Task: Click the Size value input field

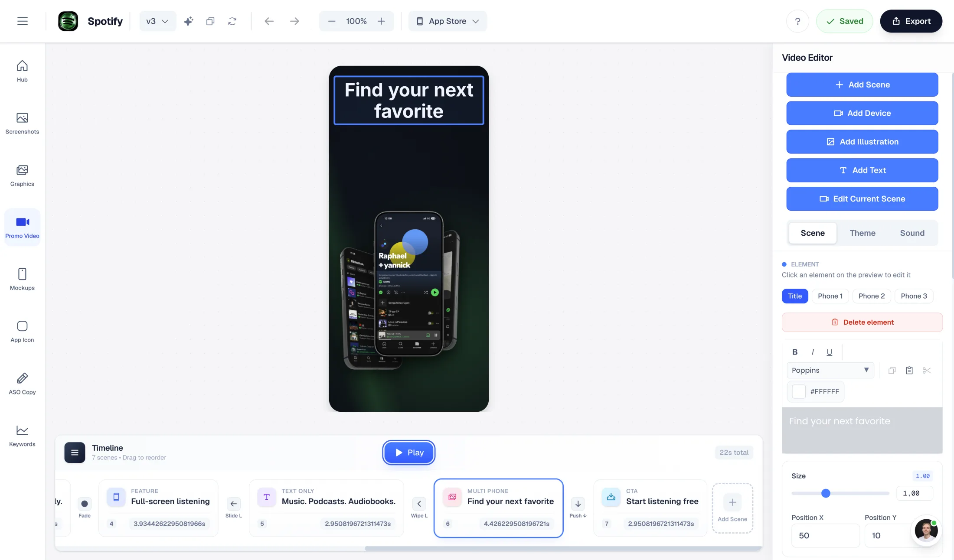Action: (x=914, y=493)
